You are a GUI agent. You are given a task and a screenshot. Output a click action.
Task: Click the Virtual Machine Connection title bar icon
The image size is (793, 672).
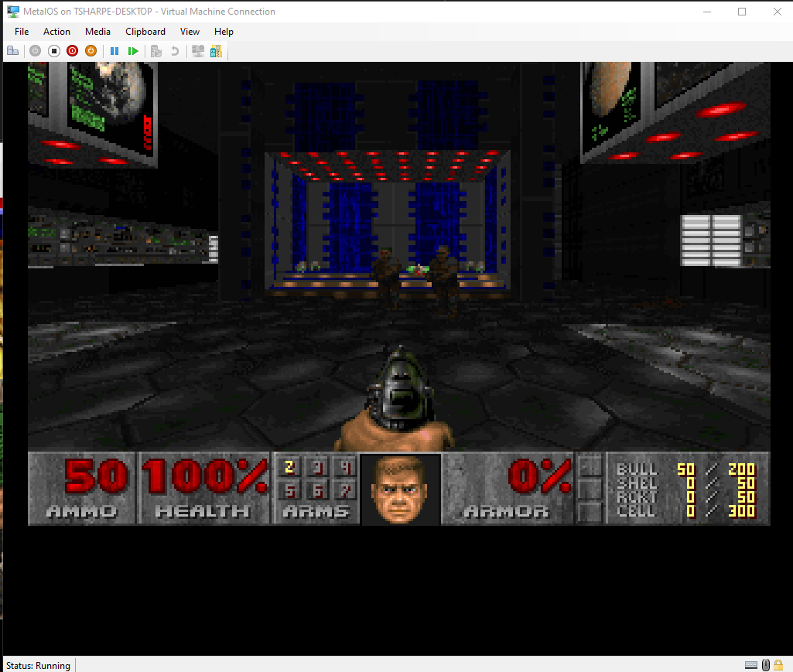13,11
